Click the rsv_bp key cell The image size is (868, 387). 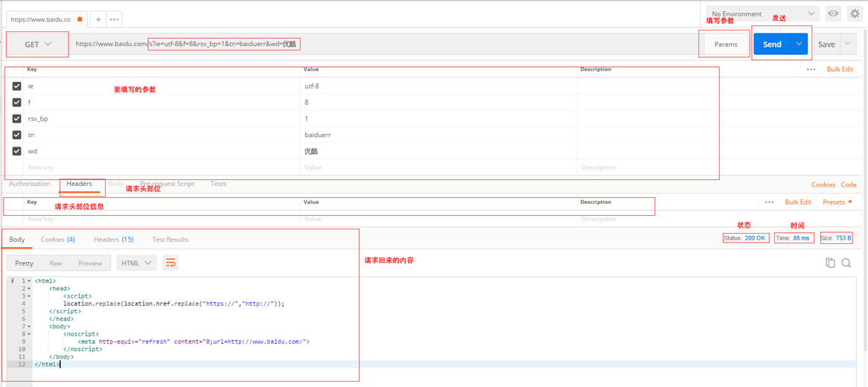click(x=163, y=118)
